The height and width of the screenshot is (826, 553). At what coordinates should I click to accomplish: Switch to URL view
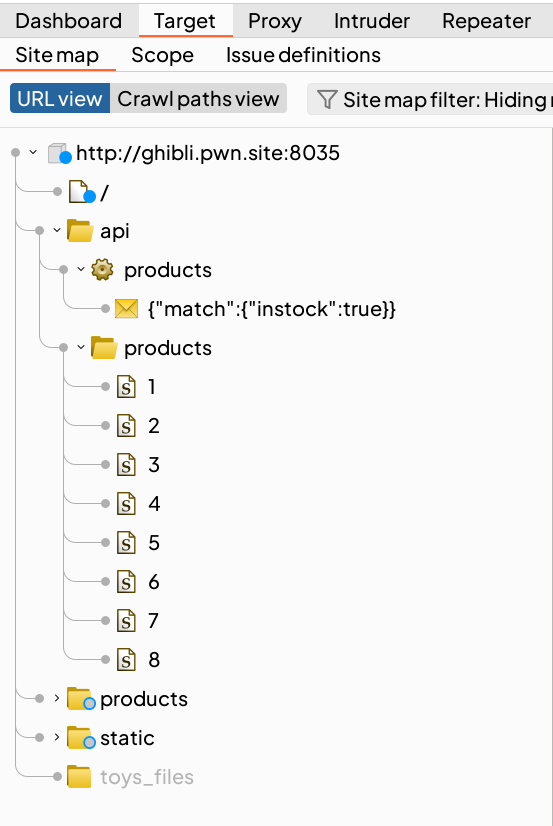pyautogui.click(x=60, y=99)
